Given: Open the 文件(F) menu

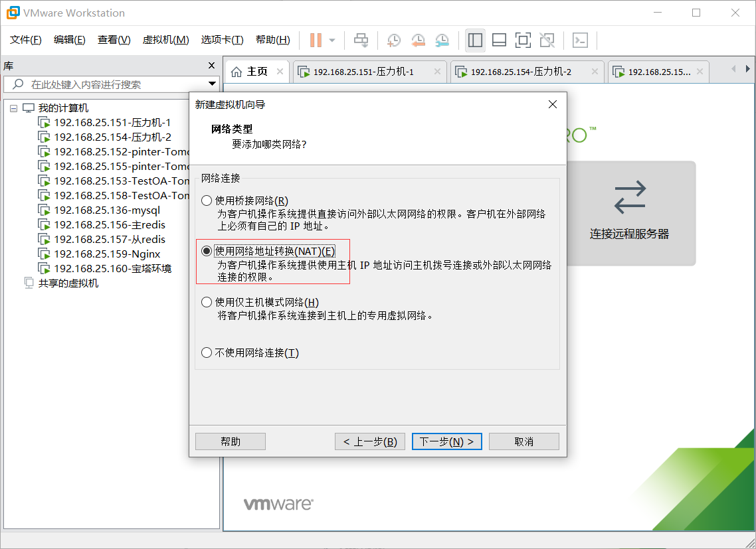Looking at the screenshot, I should pos(25,40).
